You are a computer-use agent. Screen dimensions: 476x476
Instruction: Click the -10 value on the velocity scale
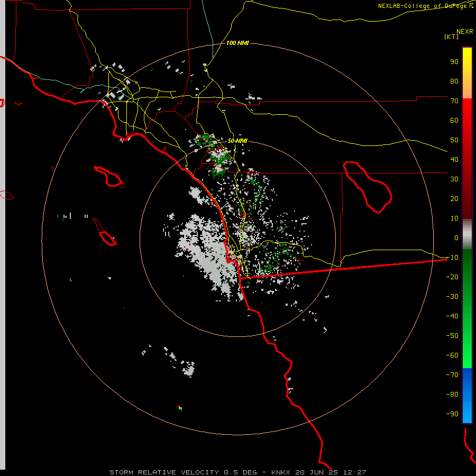[452, 258]
